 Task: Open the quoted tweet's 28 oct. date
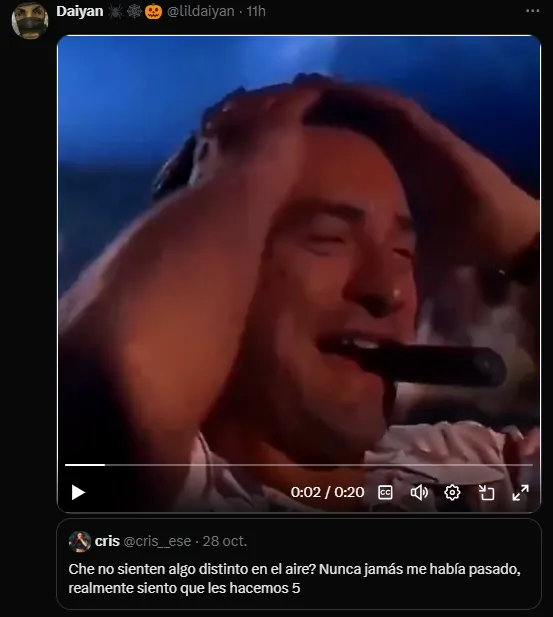[225, 541]
